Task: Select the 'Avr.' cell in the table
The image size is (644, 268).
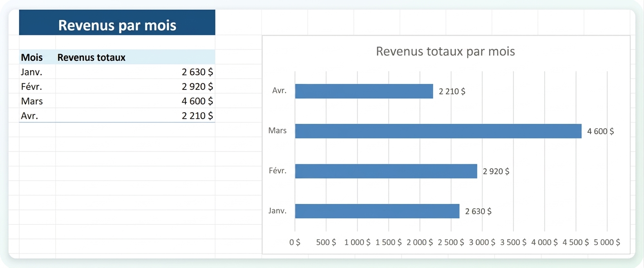Action: (x=37, y=116)
